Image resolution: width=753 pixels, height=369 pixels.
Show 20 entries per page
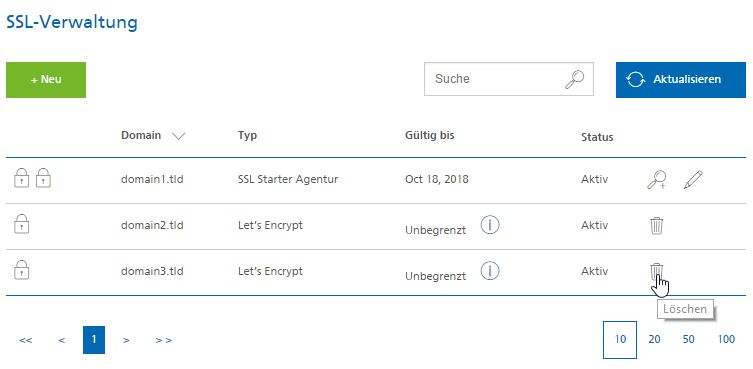(655, 340)
